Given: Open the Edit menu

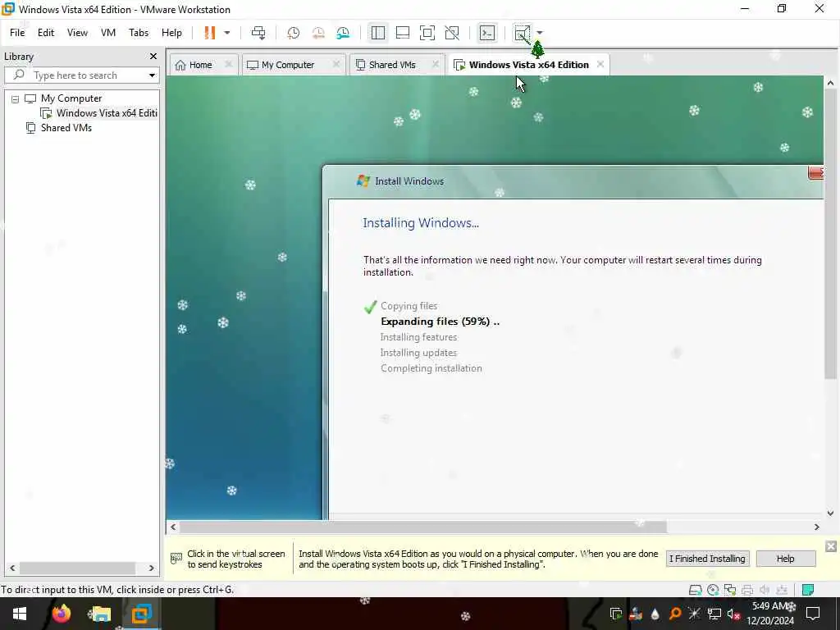Looking at the screenshot, I should point(46,33).
